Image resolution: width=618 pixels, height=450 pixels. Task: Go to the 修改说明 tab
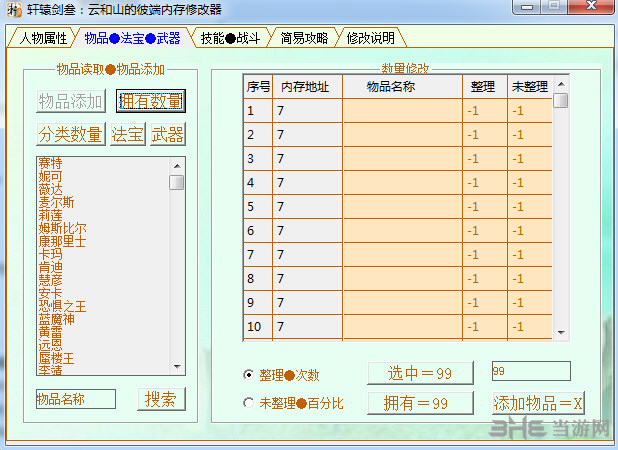[370, 38]
